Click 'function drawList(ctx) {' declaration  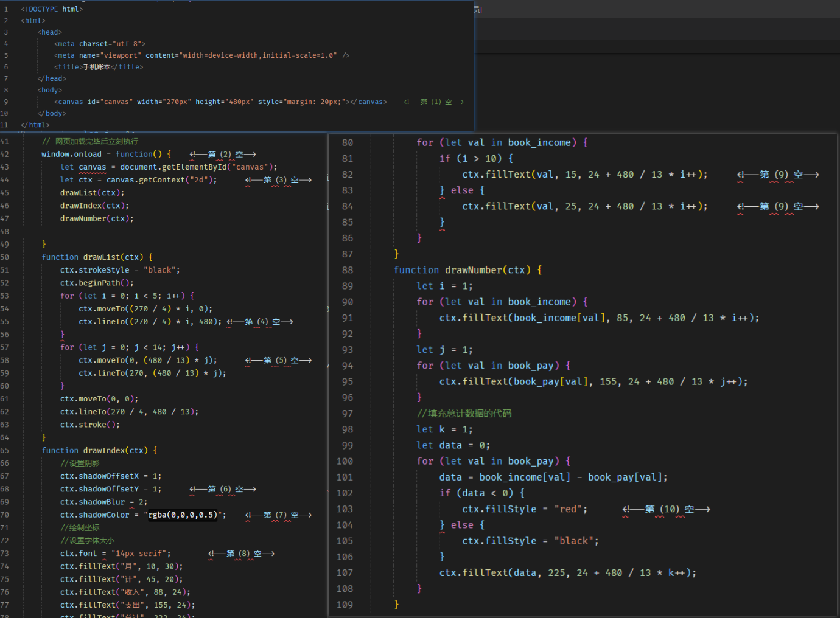click(97, 257)
